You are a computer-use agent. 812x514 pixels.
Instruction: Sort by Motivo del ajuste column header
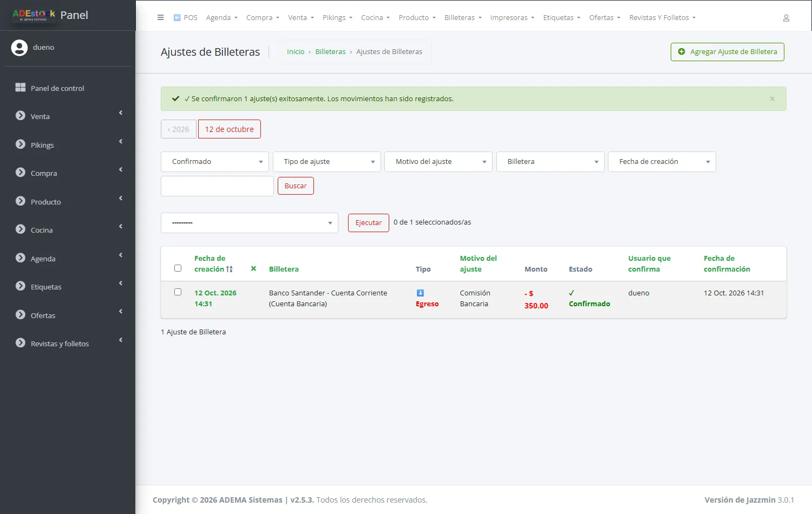[x=479, y=263]
